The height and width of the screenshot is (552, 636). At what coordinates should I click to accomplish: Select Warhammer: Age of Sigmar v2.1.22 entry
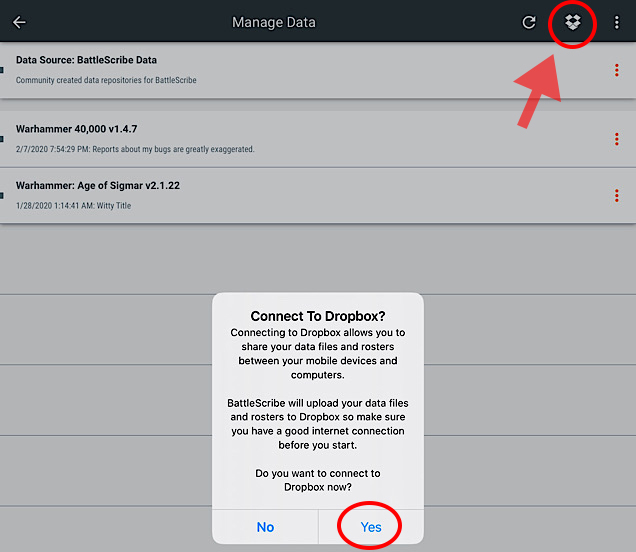coord(318,195)
